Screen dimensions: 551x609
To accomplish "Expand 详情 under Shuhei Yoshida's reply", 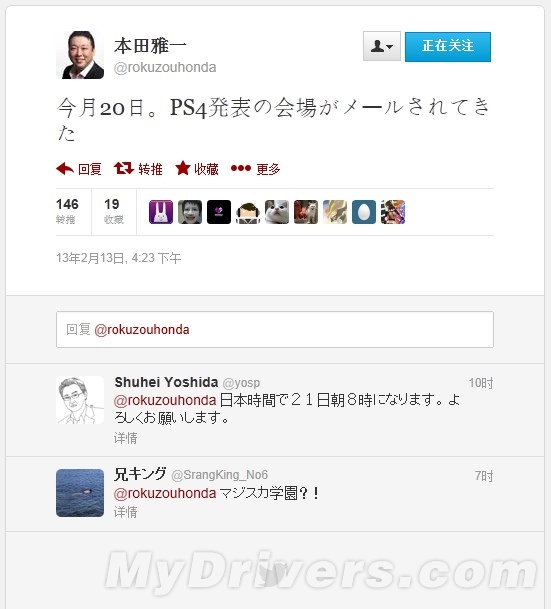I will 125,438.
